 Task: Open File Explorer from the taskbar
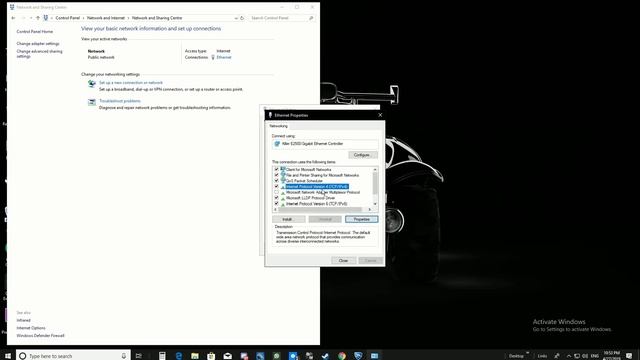tap(195, 356)
